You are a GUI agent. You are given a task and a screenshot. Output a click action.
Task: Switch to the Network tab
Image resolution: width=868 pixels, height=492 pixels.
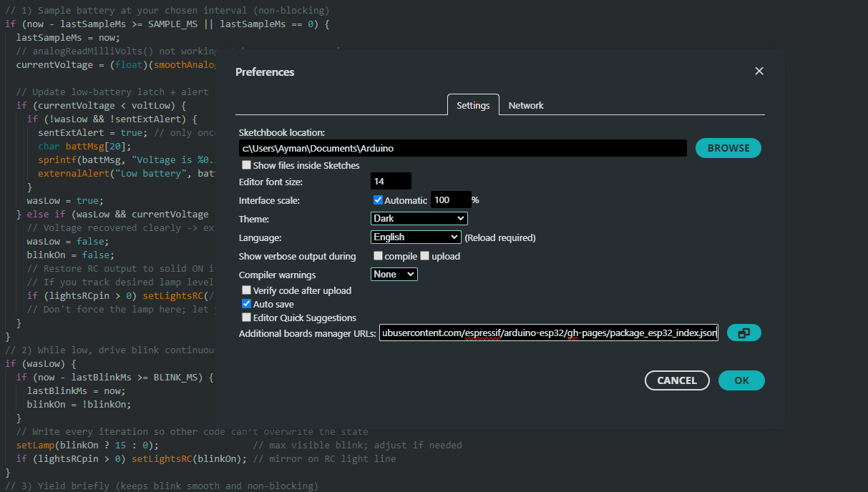[x=526, y=105]
